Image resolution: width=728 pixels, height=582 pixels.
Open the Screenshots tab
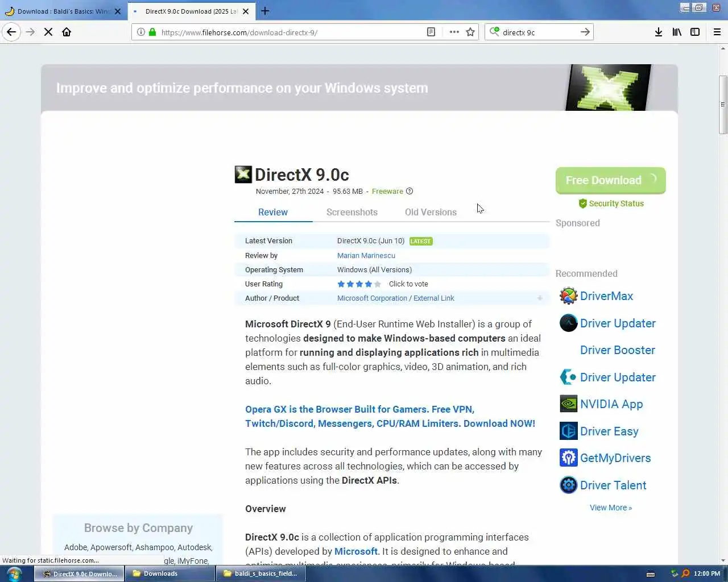(x=352, y=212)
